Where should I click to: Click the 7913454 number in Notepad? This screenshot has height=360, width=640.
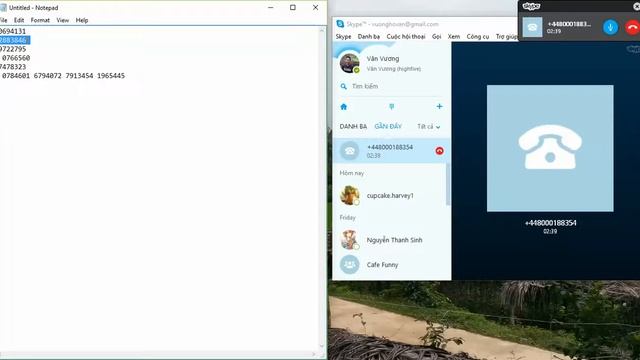coord(79,76)
